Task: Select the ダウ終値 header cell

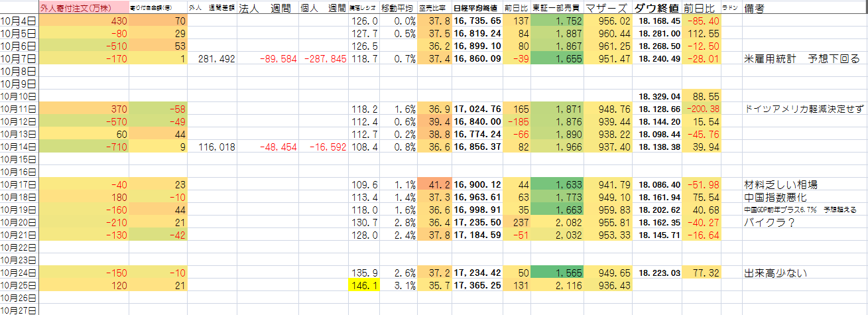Action: coord(656,9)
